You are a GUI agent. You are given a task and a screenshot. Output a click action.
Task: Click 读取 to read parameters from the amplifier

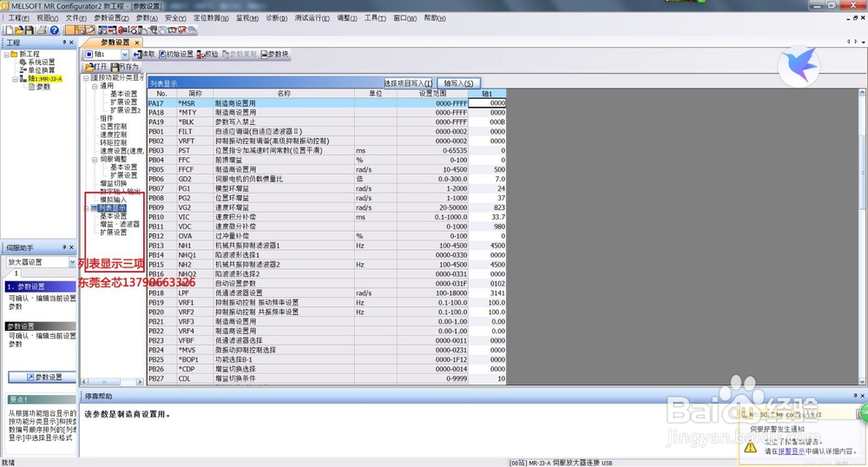(x=144, y=54)
